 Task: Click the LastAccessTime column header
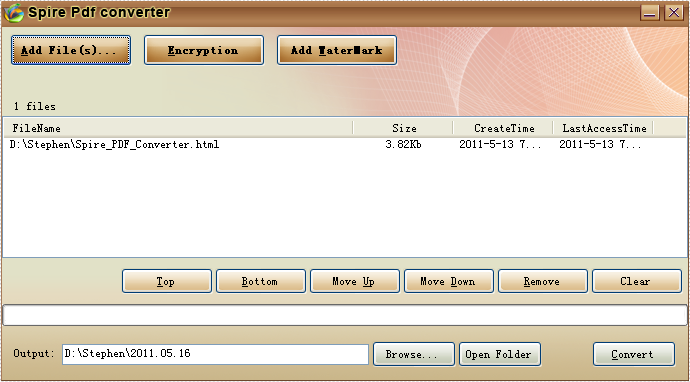coord(603,128)
